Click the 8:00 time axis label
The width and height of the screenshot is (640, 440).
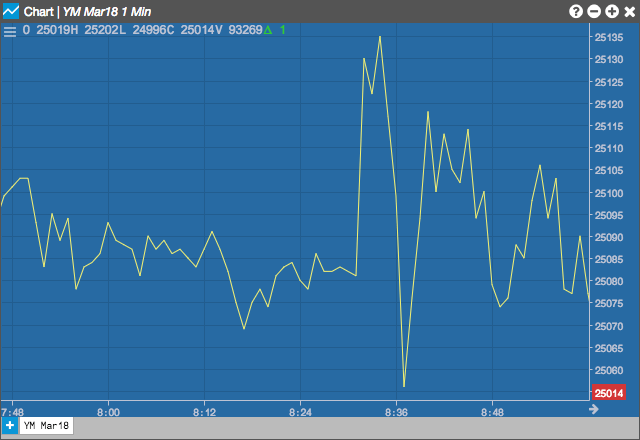(109, 412)
